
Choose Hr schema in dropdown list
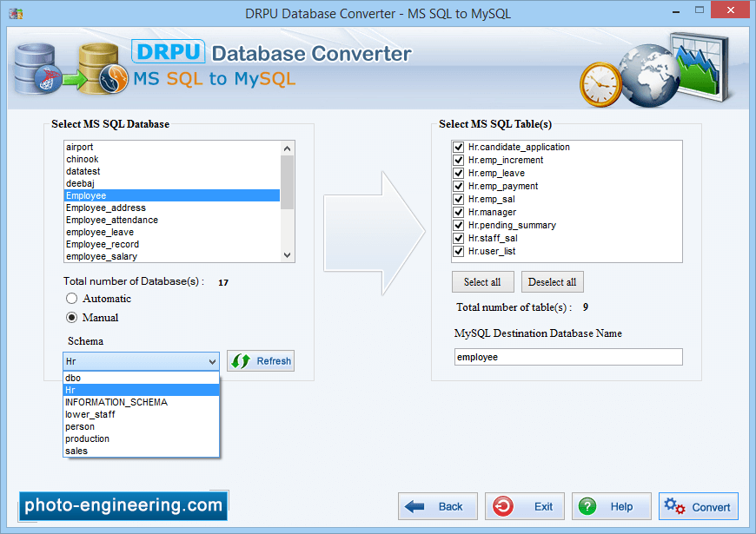tap(142, 390)
